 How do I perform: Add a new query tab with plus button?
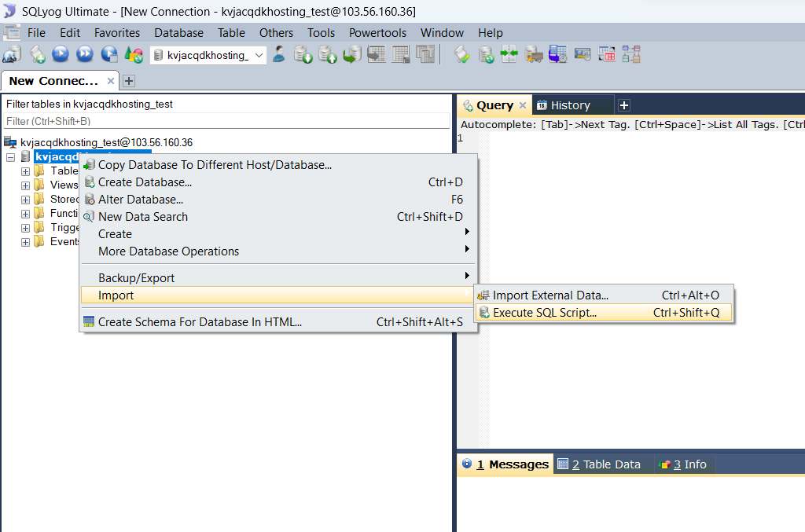[x=623, y=105]
